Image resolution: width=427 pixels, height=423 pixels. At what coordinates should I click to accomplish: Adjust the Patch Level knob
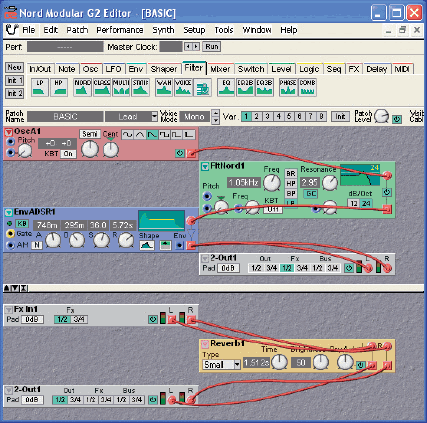381,116
